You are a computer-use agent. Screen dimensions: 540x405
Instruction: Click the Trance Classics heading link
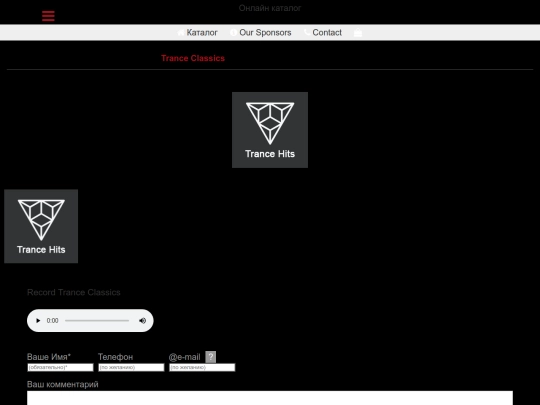click(x=193, y=58)
